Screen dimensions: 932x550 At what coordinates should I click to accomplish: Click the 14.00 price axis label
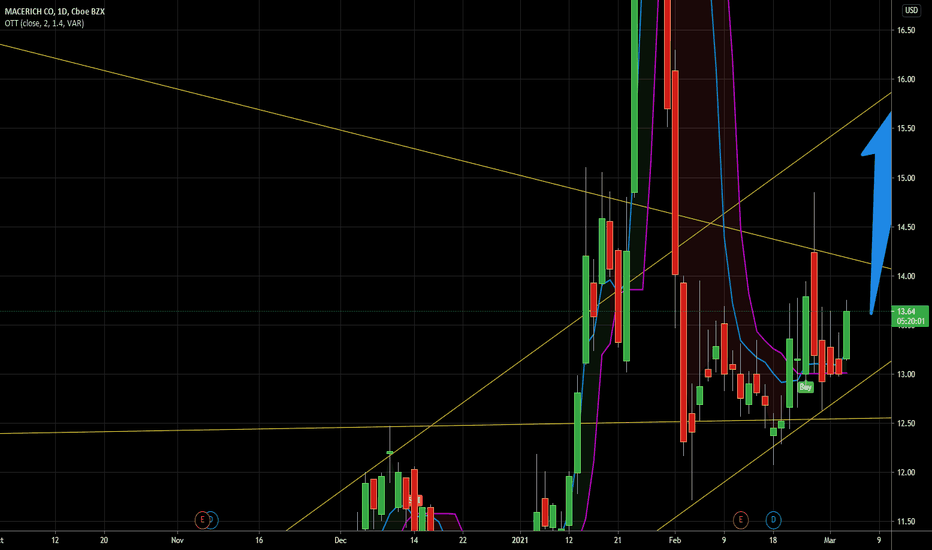point(906,276)
